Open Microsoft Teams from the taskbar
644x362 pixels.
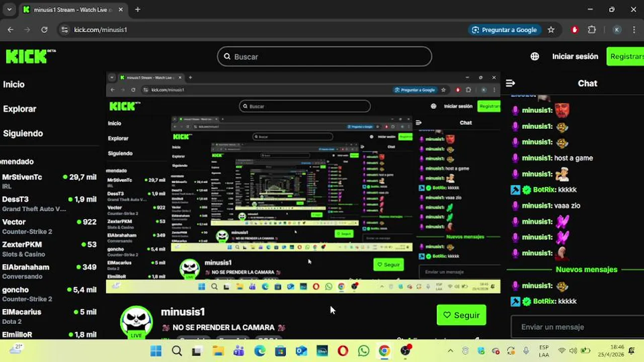(238, 351)
